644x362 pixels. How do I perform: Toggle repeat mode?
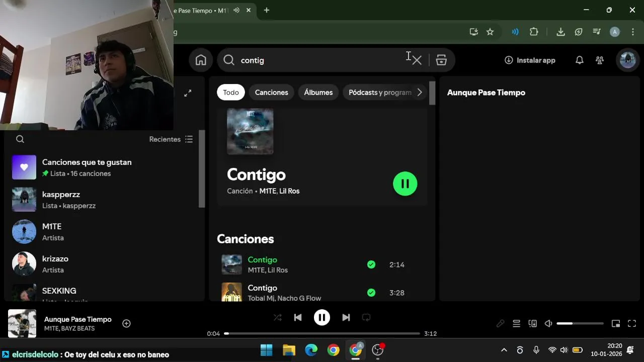[366, 318]
